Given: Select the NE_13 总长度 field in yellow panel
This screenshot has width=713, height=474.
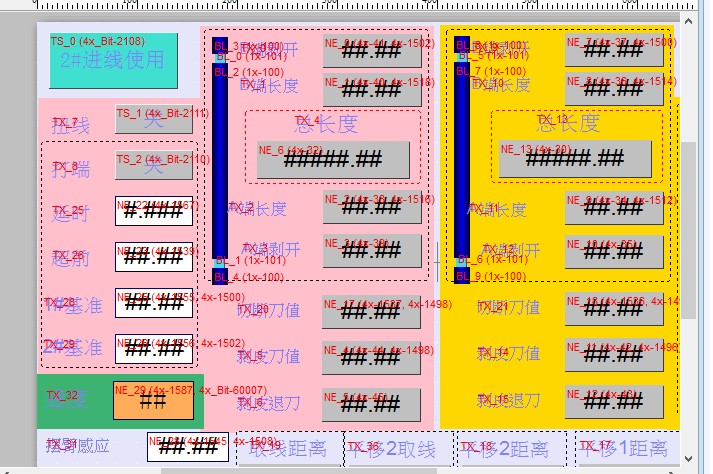Looking at the screenshot, I should click(575, 159).
